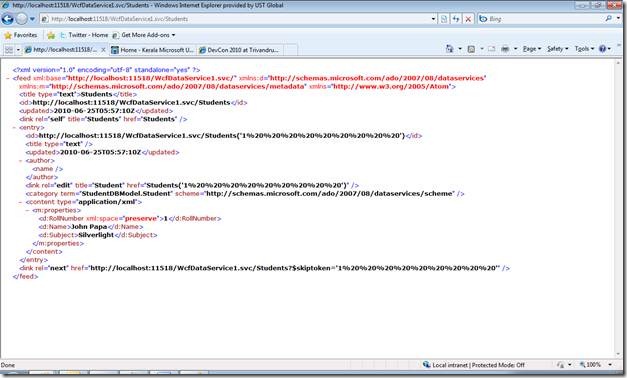Toggle the Compatibility View page icon

(x=444, y=19)
